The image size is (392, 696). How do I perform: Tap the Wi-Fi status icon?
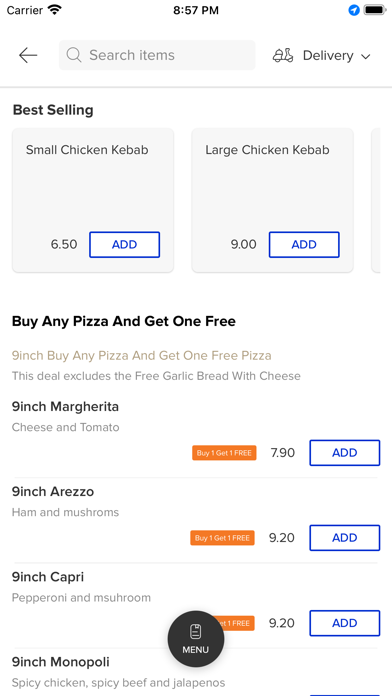[x=55, y=10]
